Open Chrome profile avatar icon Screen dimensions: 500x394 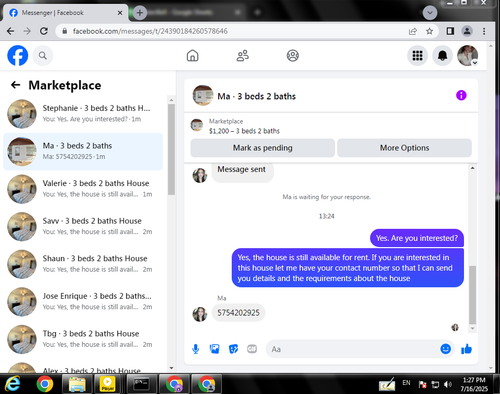(467, 31)
